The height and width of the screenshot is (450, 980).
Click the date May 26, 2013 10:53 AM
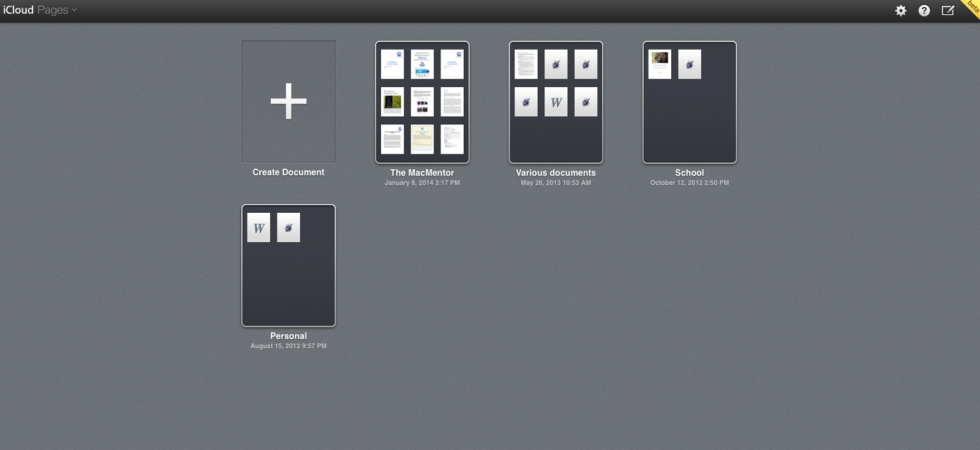coord(556,183)
